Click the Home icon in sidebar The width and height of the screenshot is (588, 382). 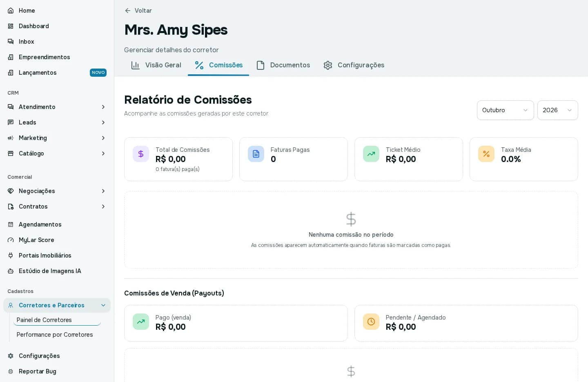pyautogui.click(x=11, y=11)
